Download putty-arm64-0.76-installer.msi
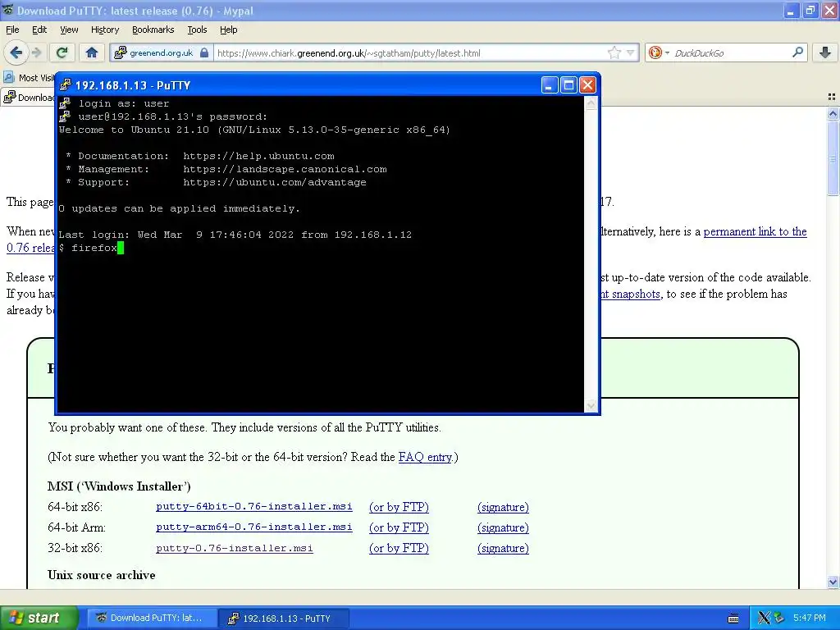The width and height of the screenshot is (840, 630). click(x=254, y=527)
